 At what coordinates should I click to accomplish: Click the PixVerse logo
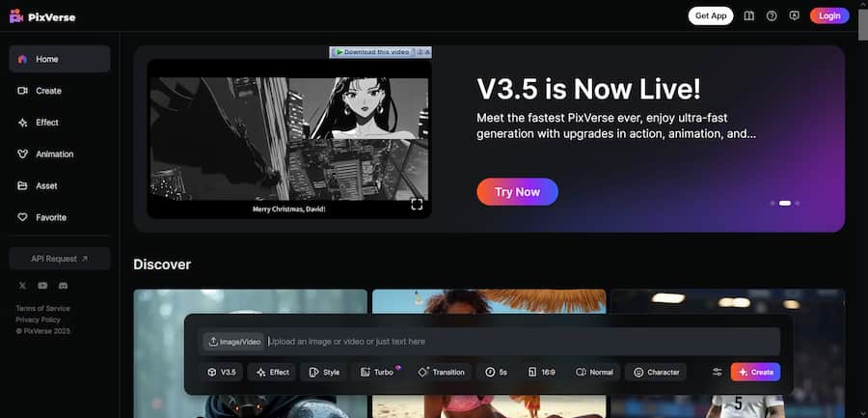pos(42,16)
